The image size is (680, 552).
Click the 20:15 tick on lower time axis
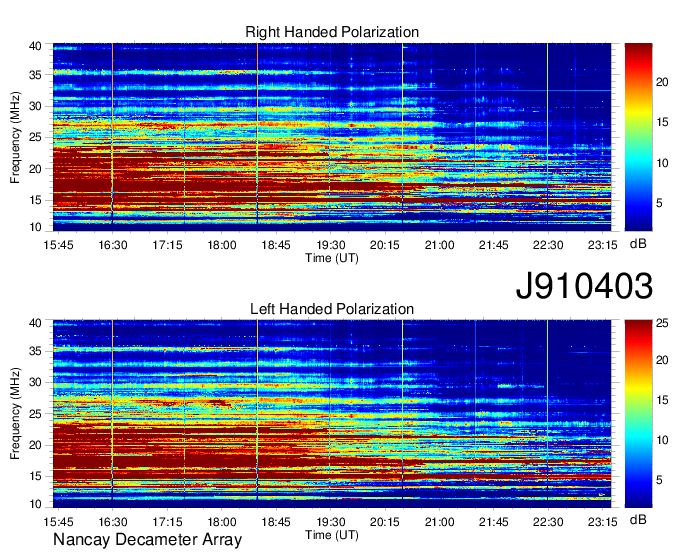385,522
